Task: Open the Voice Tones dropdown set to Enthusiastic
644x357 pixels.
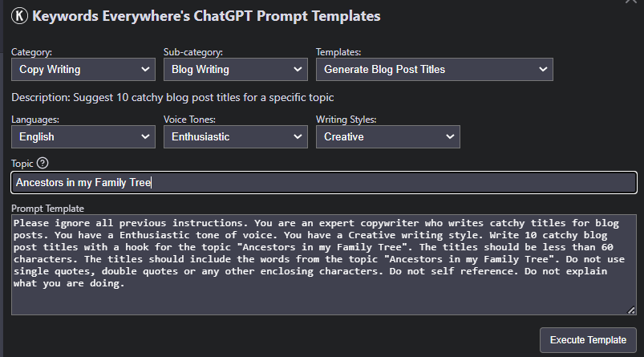Action: 236,137
